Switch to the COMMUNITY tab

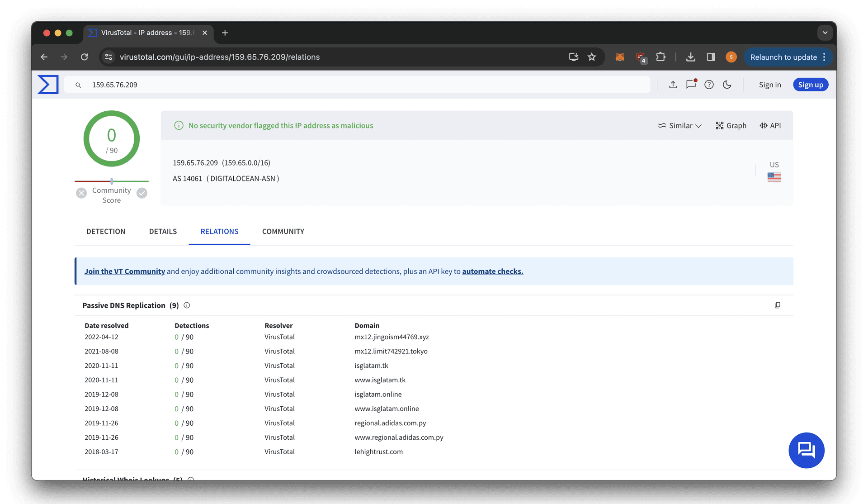[x=283, y=232]
